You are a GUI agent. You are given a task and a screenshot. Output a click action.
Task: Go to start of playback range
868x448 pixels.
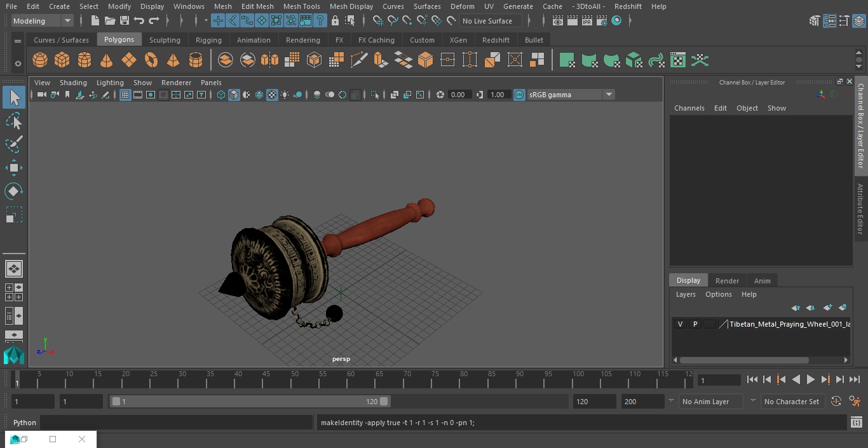click(x=752, y=379)
